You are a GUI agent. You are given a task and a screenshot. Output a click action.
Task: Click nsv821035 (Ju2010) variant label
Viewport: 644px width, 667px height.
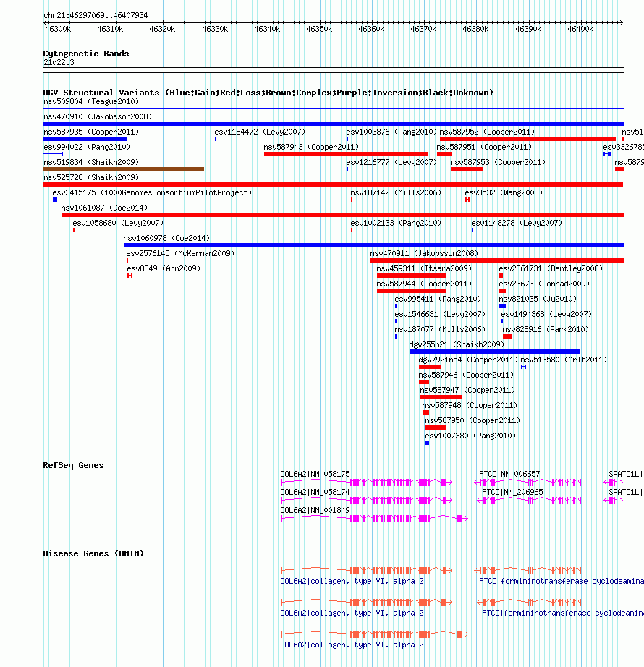[538, 299]
